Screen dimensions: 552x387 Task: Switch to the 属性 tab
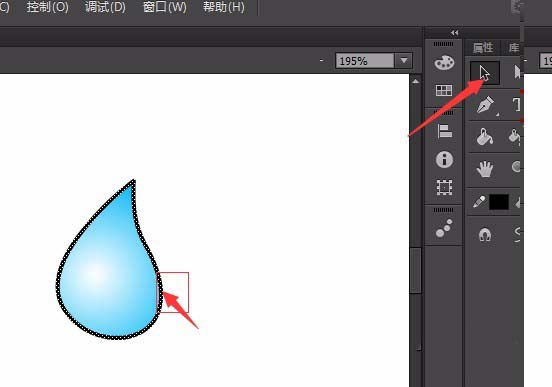point(483,48)
